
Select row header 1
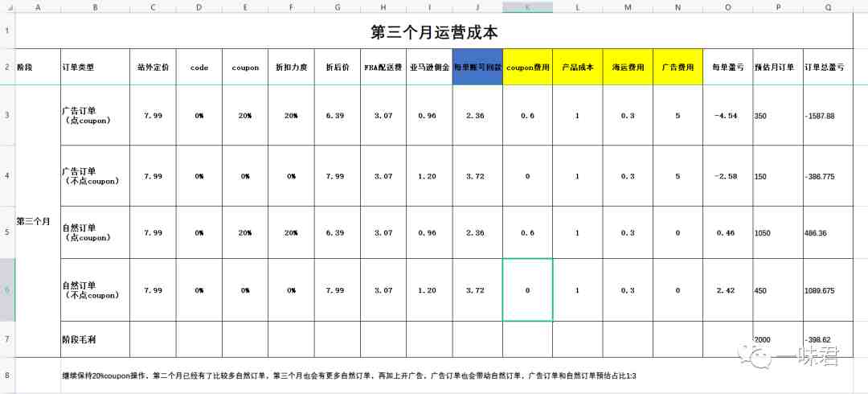pos(7,31)
